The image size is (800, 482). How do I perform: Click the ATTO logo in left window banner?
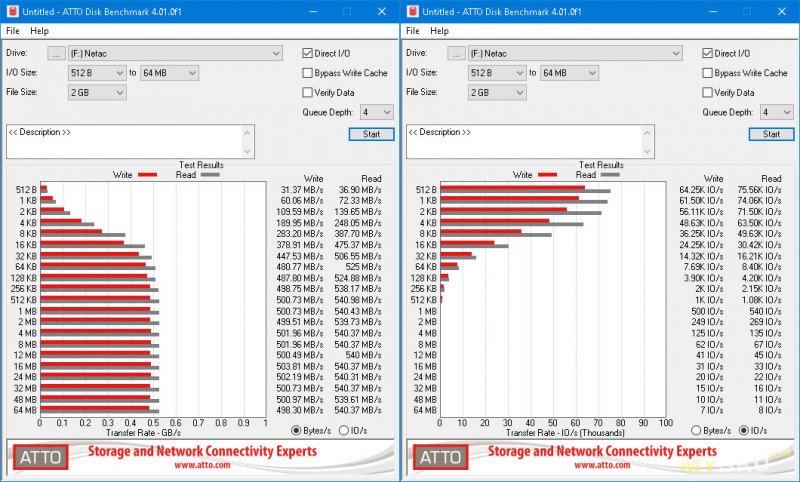click(41, 457)
